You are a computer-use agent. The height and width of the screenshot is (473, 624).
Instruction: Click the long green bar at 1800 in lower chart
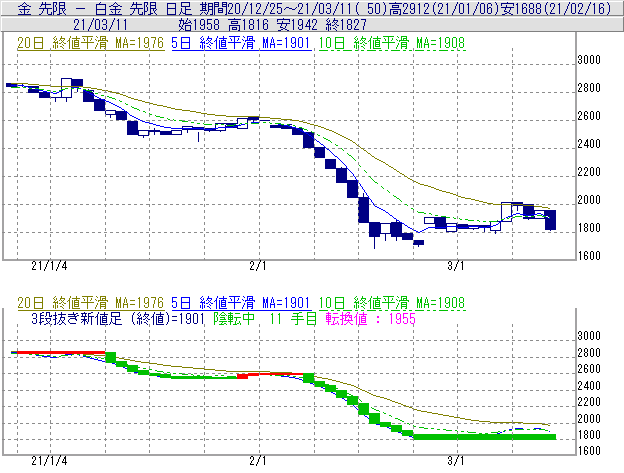coord(485,437)
